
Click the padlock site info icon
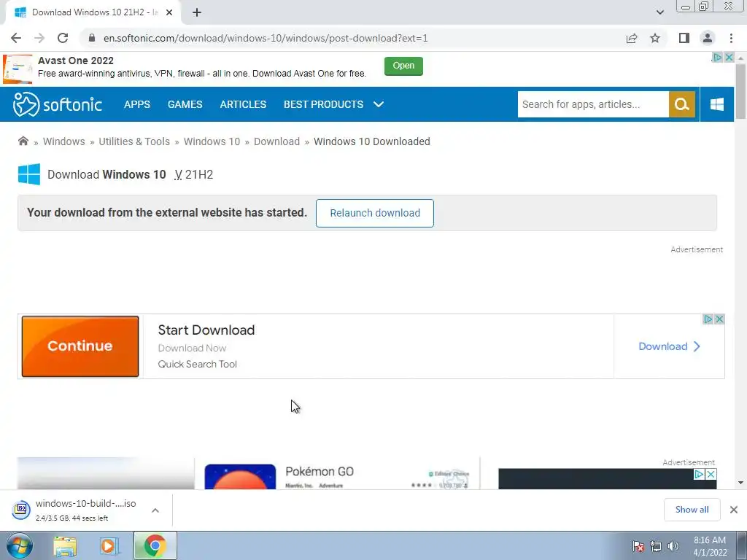pos(92,38)
